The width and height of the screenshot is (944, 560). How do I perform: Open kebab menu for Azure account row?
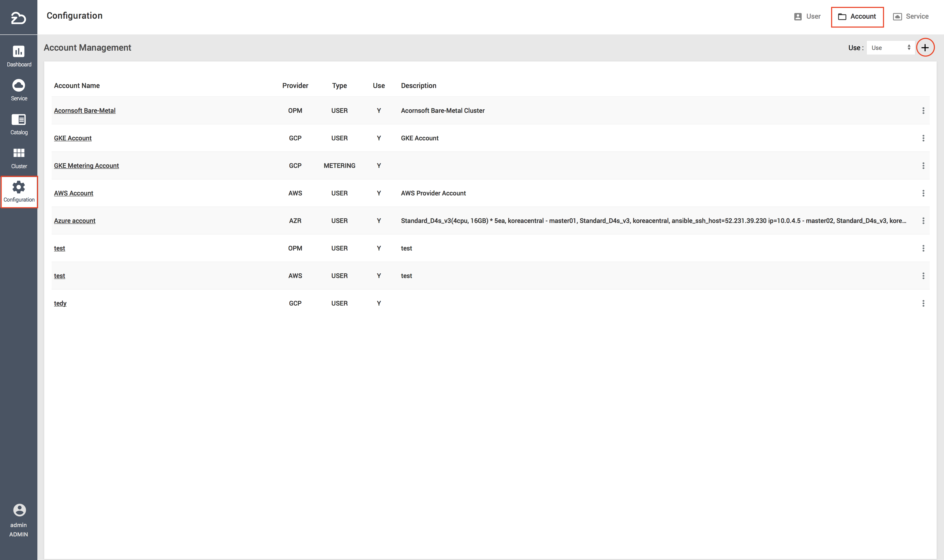coord(923,221)
